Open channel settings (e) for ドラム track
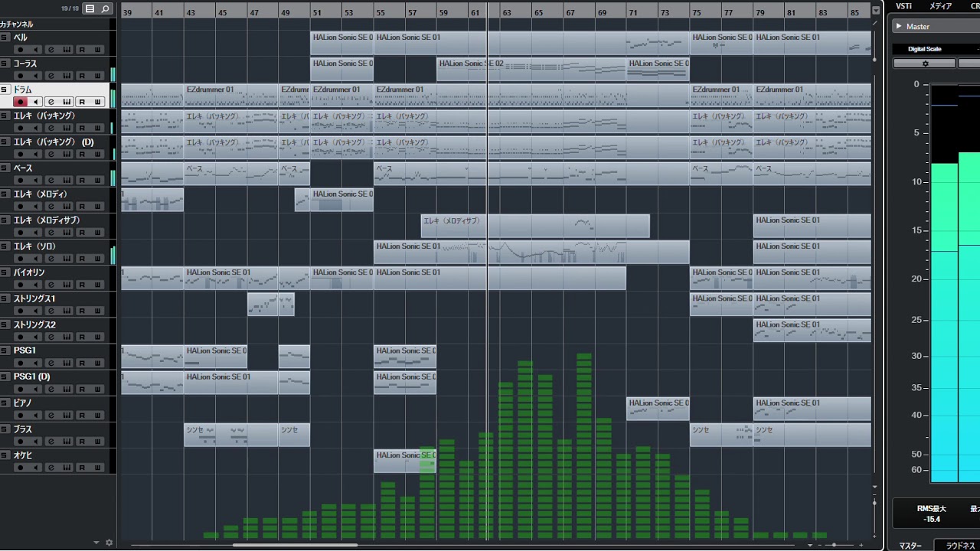Screen dimensions: 980x551 (52, 102)
